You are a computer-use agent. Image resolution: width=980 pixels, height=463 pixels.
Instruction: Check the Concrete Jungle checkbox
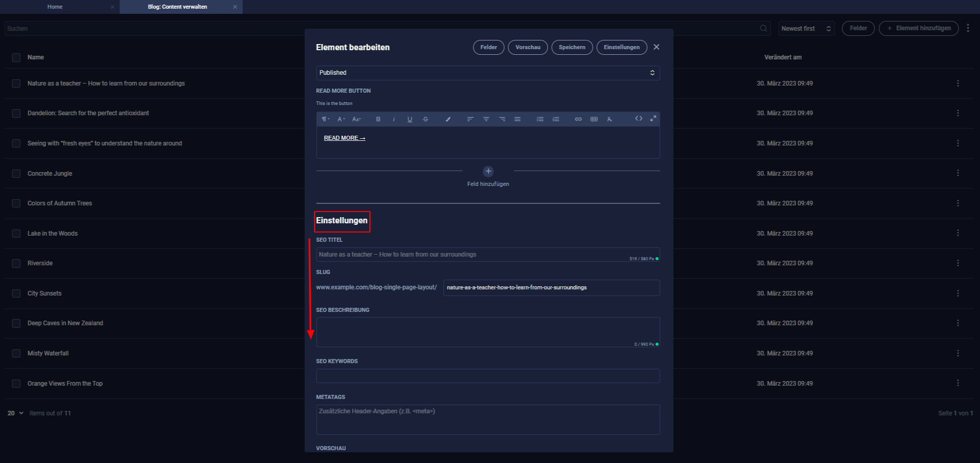pos(16,174)
